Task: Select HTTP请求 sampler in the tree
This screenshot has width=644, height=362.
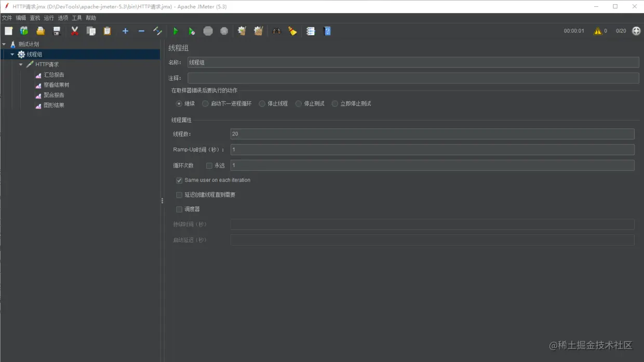Action: tap(47, 64)
